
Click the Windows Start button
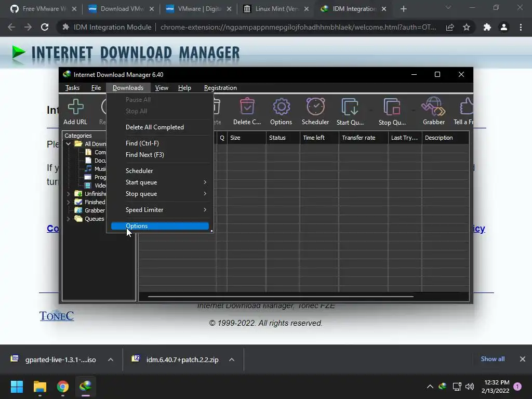coord(17,387)
